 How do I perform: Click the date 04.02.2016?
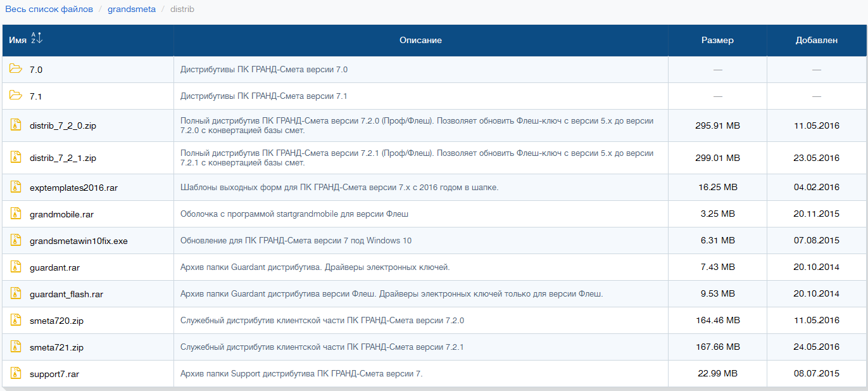tap(817, 188)
